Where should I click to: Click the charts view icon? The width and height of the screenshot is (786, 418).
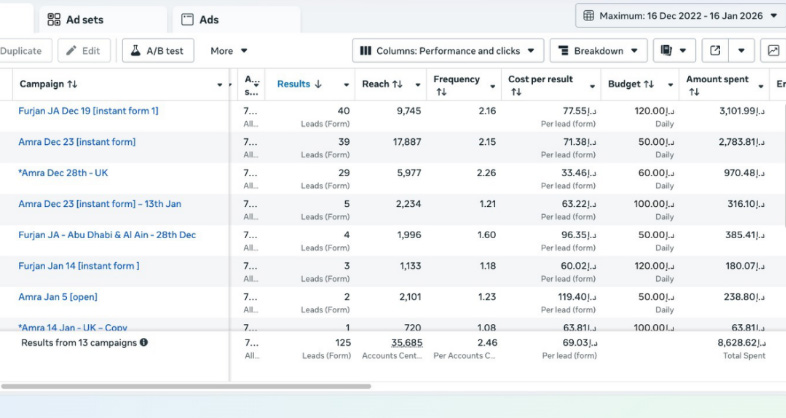pyautogui.click(x=773, y=51)
